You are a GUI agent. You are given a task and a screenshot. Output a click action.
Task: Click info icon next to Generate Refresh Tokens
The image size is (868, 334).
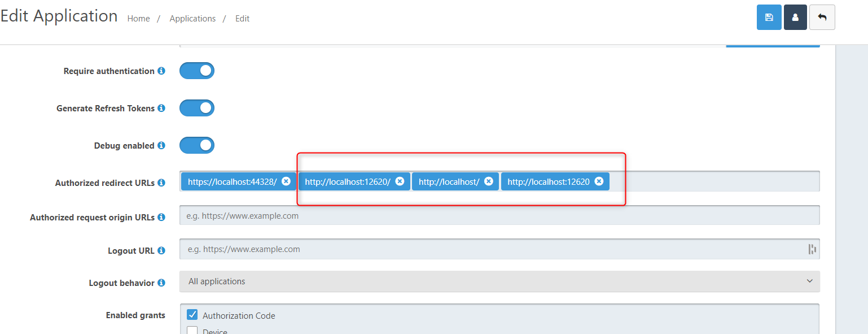pos(161,109)
